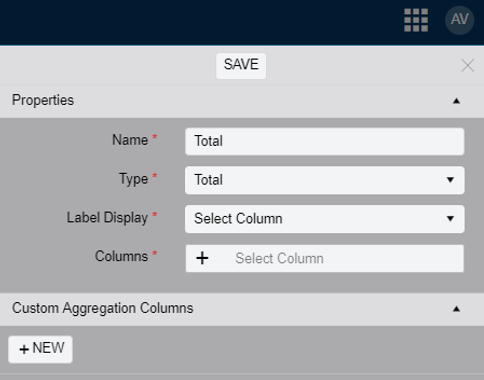Click the Type field label
This screenshot has width=484, height=380.
[x=134, y=179]
